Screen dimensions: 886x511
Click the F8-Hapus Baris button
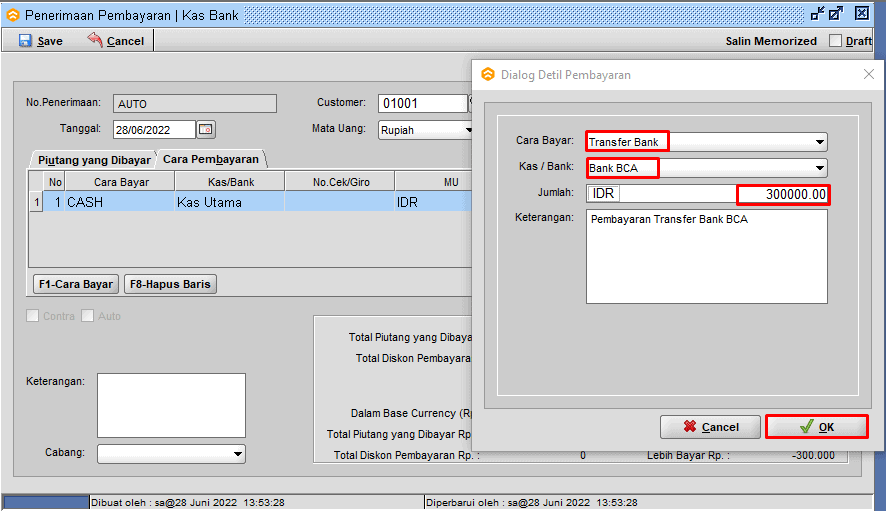tap(170, 284)
